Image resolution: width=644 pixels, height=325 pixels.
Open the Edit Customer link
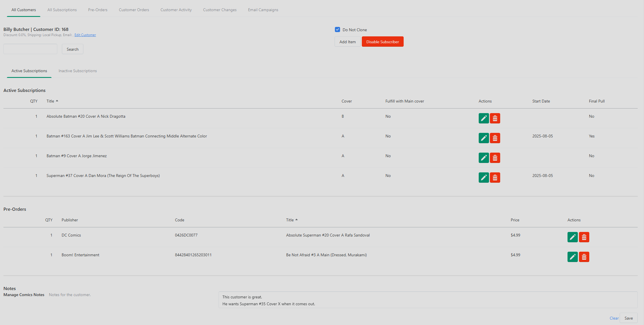[85, 35]
